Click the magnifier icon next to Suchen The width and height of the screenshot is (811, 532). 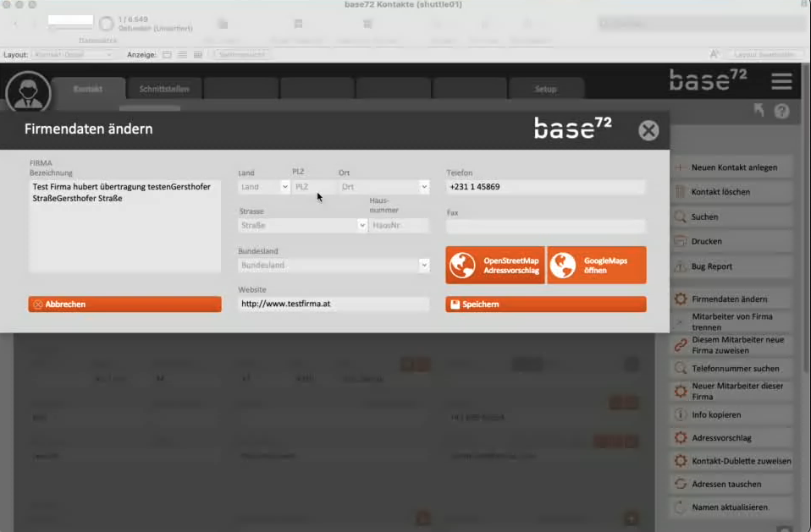680,217
